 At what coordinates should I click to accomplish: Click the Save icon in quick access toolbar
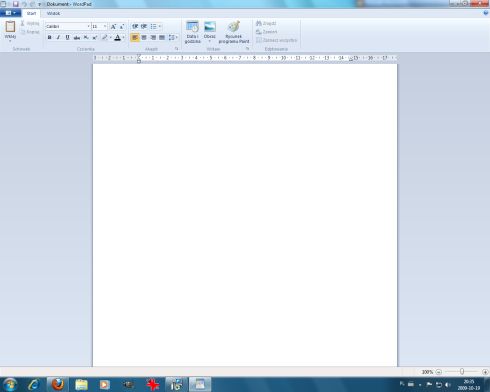[x=15, y=4]
